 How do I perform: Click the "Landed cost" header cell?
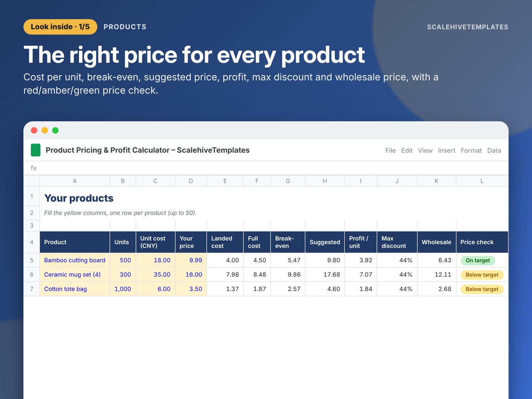point(225,242)
